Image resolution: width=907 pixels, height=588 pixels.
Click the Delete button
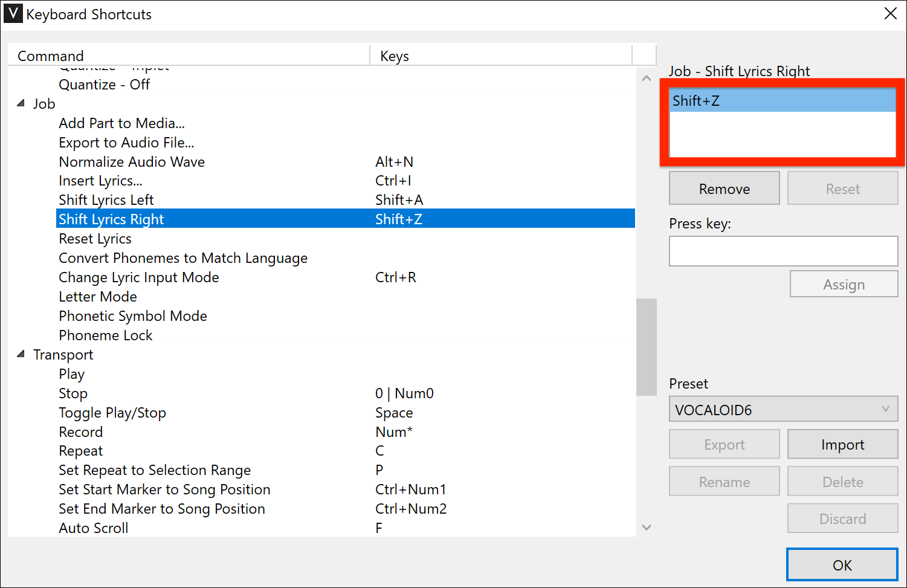tap(842, 481)
